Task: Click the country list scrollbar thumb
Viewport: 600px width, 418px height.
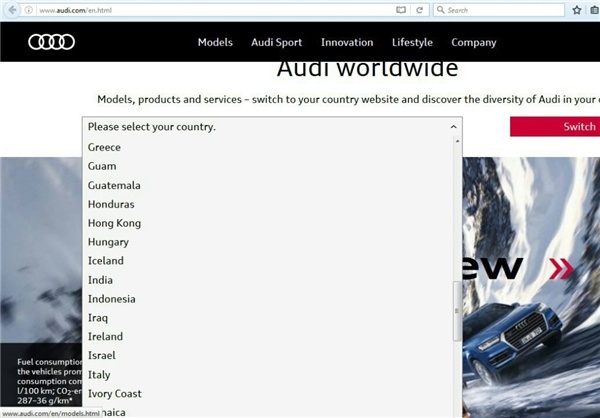Action: point(457,311)
